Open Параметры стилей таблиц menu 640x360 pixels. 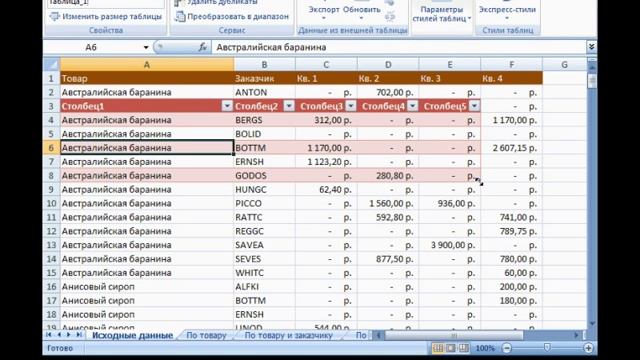442,14
